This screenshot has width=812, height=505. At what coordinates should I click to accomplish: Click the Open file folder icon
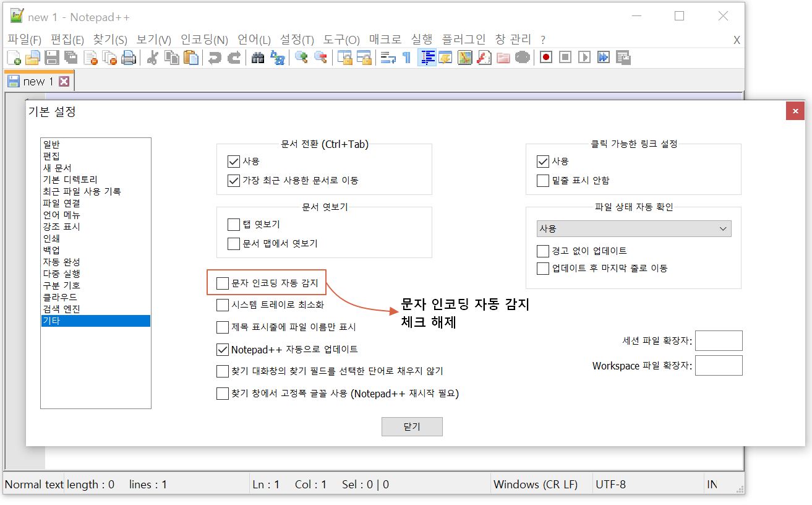point(32,58)
